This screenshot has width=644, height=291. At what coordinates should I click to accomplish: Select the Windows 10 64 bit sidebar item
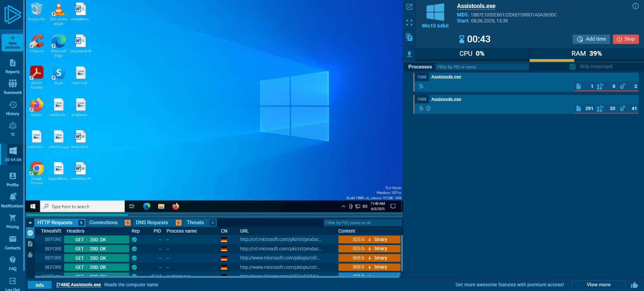coord(13,154)
